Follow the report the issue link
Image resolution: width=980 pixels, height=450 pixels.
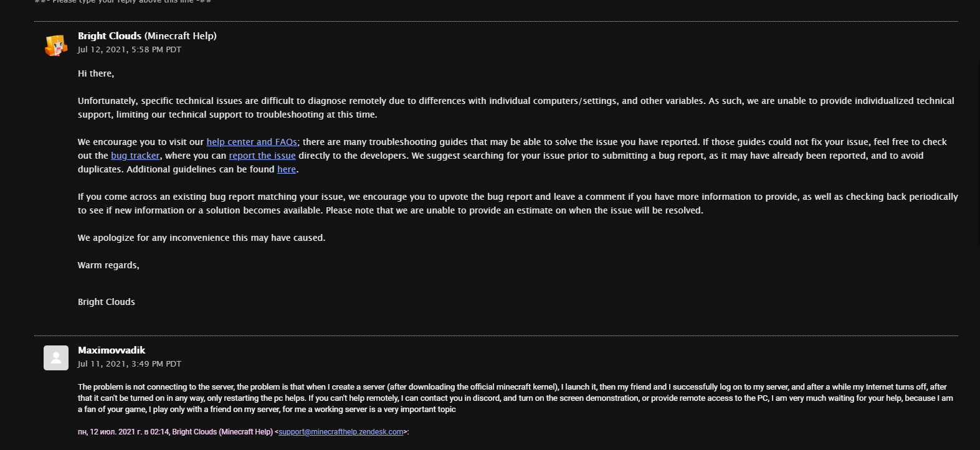(x=262, y=156)
